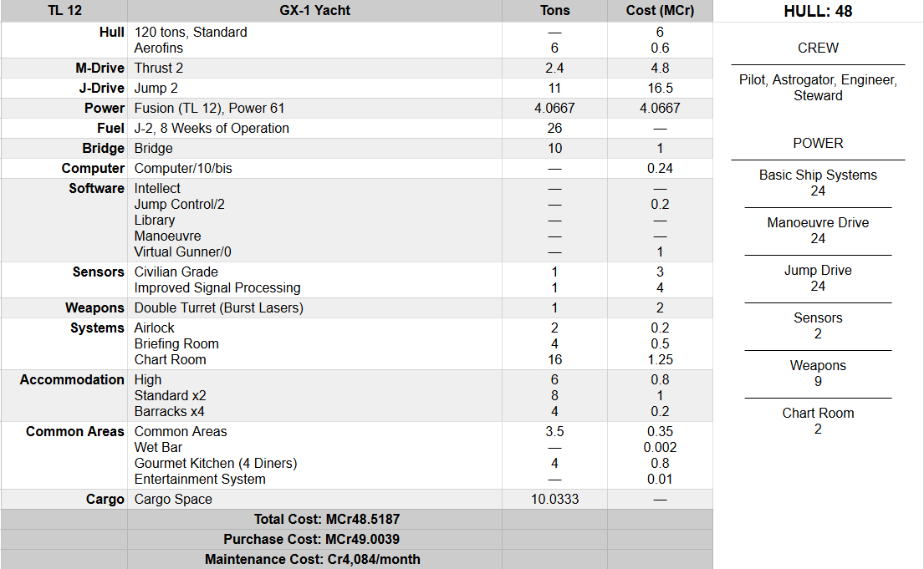Click the Double Turret (Burst Lasers) cell

tap(218, 307)
